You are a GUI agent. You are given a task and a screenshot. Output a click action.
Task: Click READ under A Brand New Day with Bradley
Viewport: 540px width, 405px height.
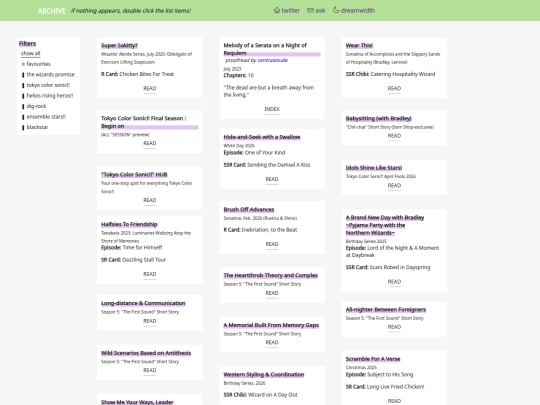tap(394, 282)
